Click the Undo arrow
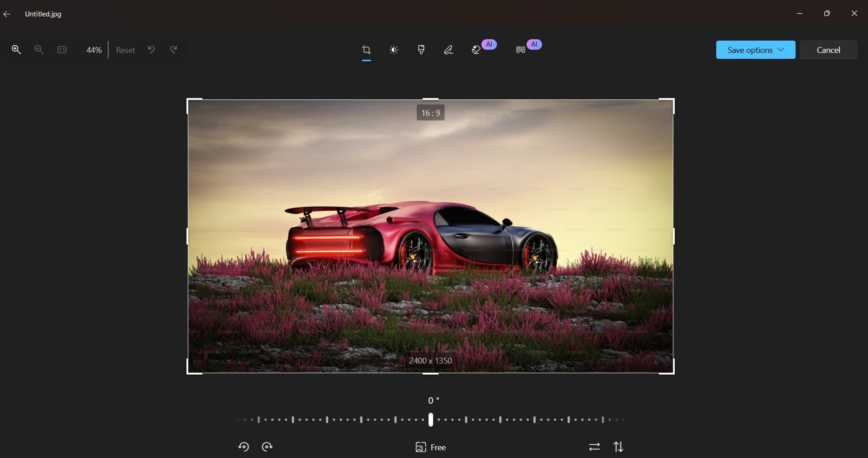Viewport: 868px width, 458px height. click(x=151, y=50)
